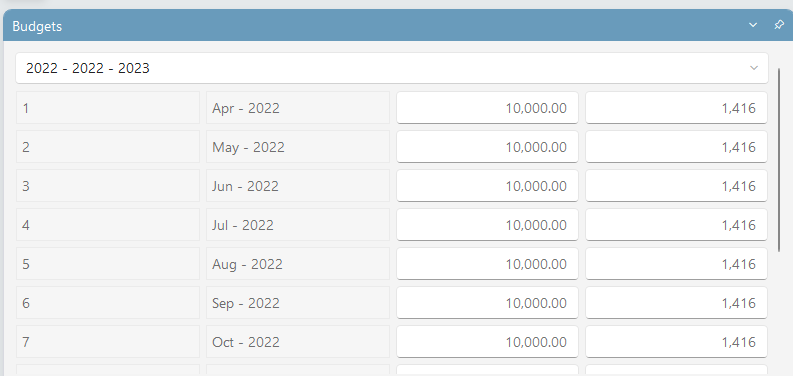793x376 pixels.
Task: Select the Apr - 2022 period cell
Action: point(298,108)
